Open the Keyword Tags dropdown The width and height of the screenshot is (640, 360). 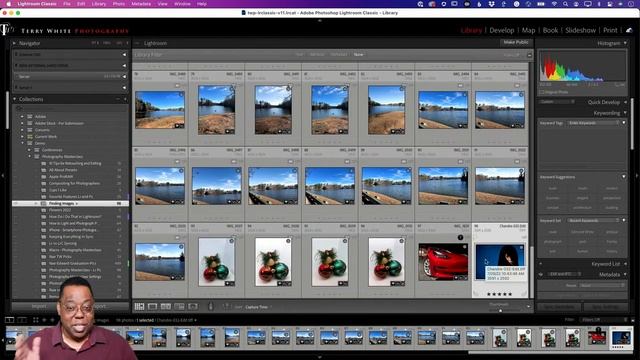click(593, 123)
